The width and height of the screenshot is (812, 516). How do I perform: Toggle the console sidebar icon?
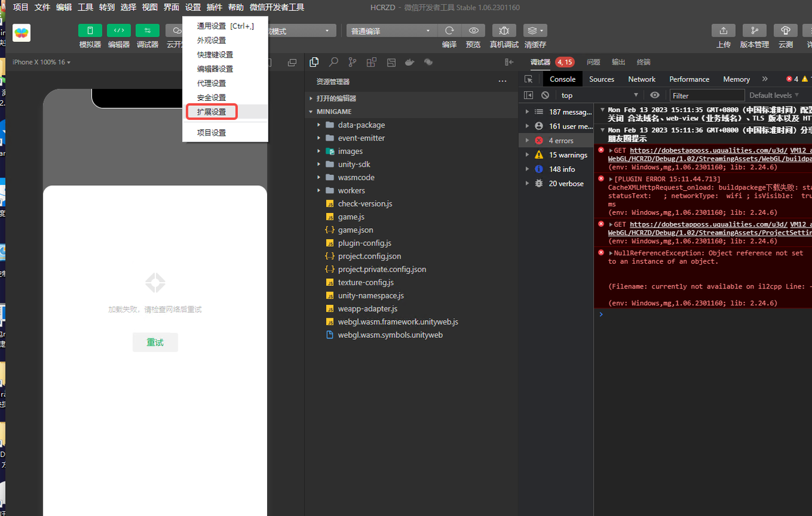[528, 95]
